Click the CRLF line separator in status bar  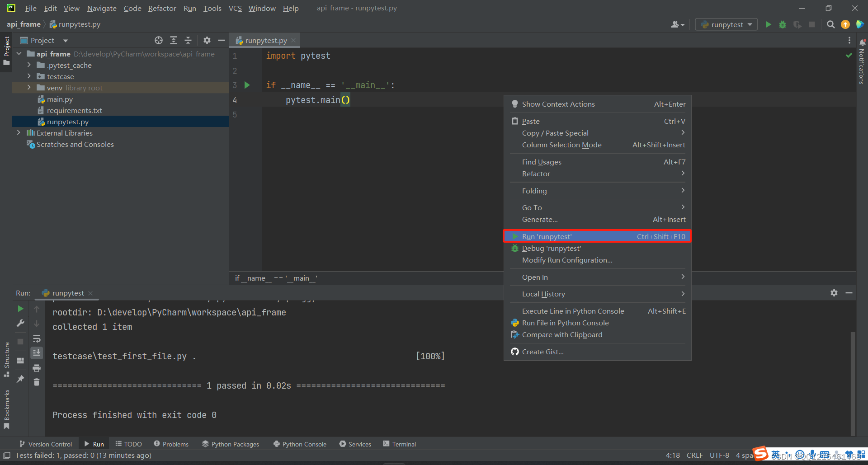tap(694, 455)
